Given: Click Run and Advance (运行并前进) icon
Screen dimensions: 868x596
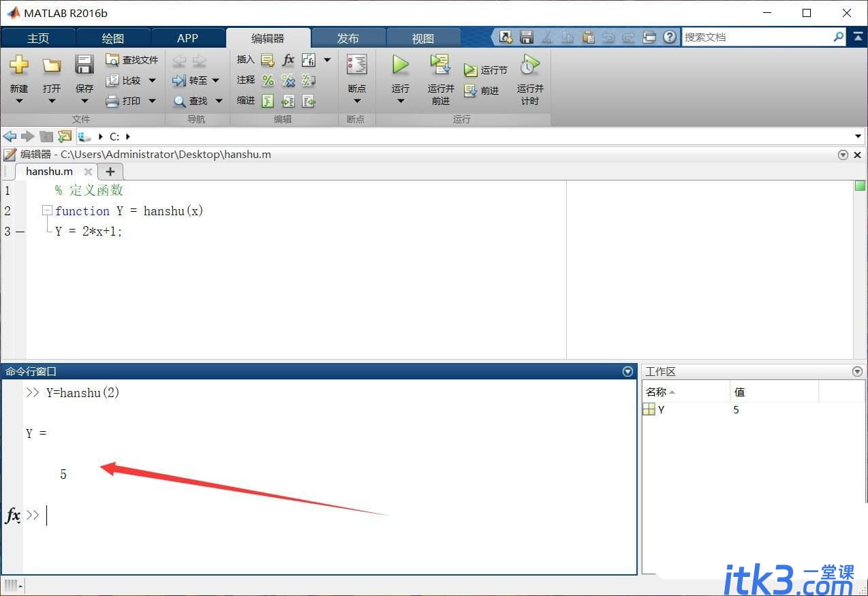Looking at the screenshot, I should pyautogui.click(x=441, y=65).
